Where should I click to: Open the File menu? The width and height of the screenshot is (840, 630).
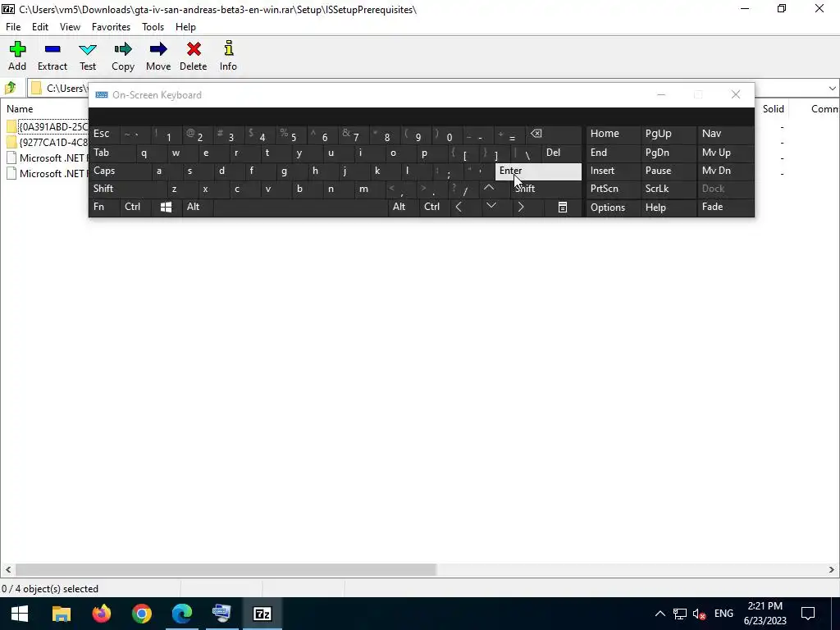(13, 27)
